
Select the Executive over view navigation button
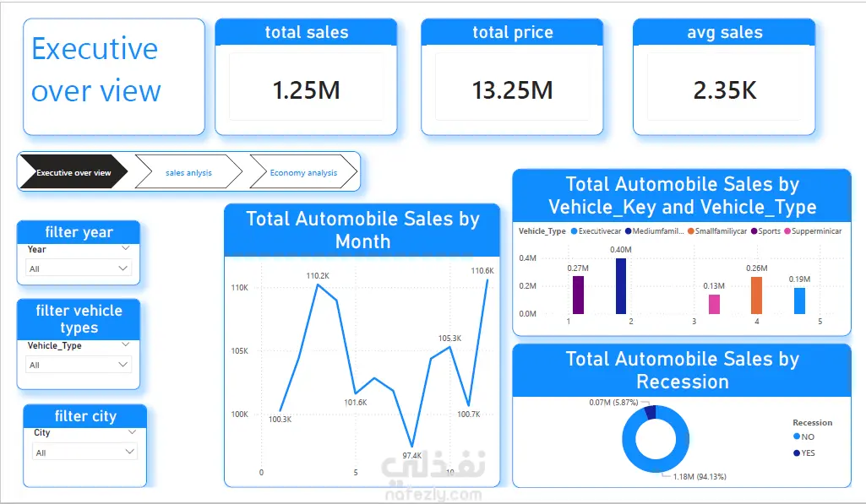[74, 172]
